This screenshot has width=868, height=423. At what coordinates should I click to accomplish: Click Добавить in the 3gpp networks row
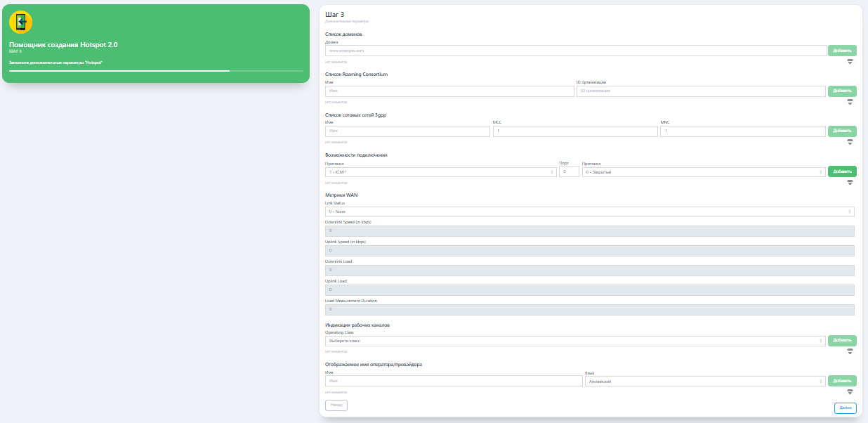coord(842,131)
